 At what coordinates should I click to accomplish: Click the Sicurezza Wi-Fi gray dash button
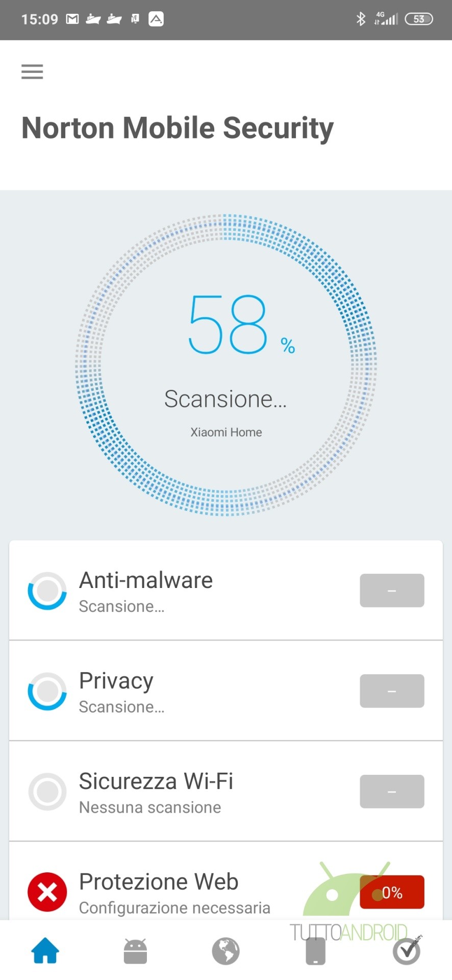point(392,792)
